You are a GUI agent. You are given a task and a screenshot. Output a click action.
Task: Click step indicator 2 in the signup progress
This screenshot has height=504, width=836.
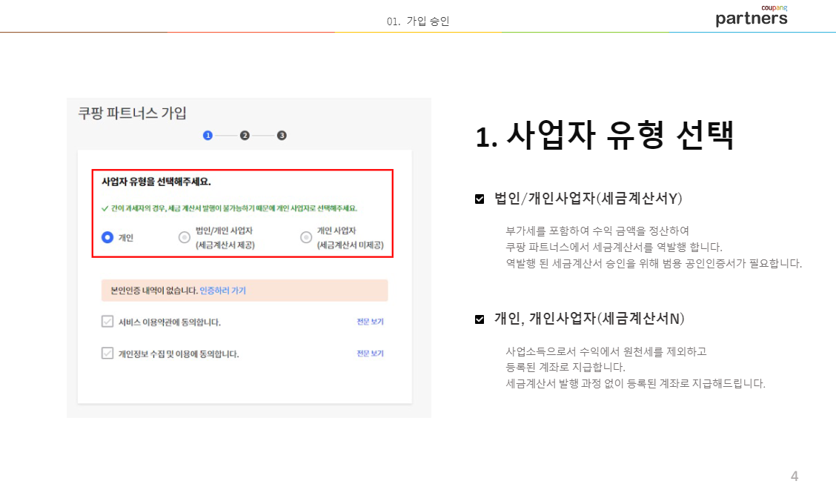[x=243, y=134]
